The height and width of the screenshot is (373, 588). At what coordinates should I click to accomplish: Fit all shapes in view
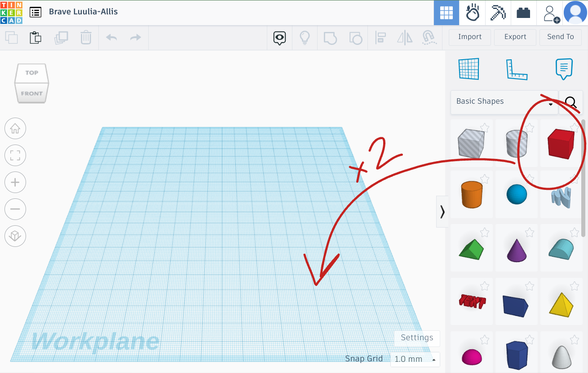pos(15,156)
